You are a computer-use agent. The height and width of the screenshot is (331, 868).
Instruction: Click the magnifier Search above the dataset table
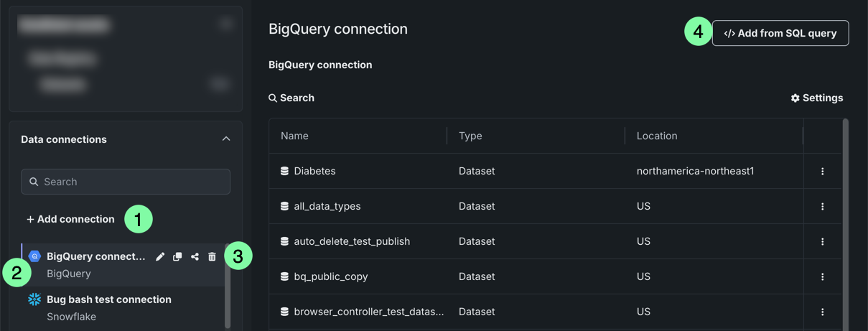[291, 98]
